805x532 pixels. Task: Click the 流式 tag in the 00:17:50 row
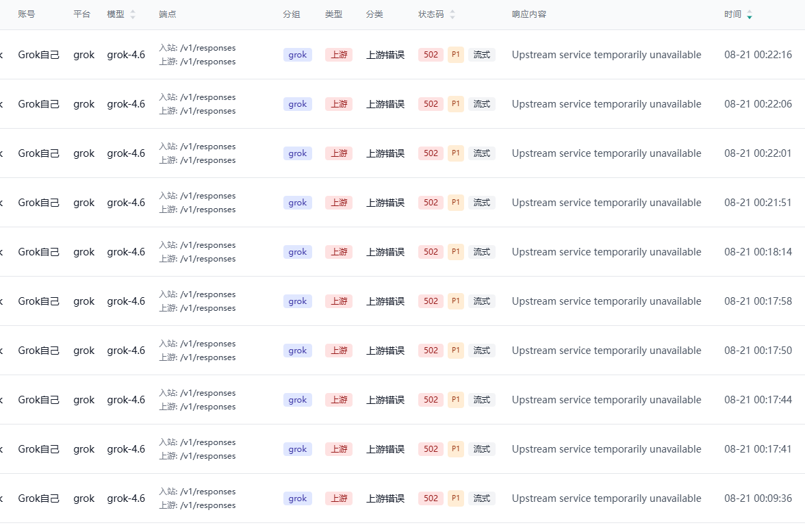482,351
